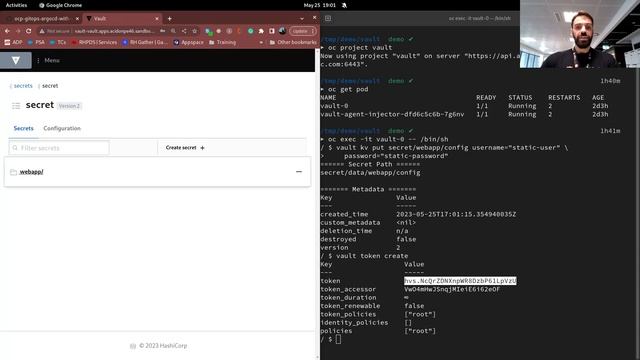This screenshot has height=360, width=640.
Task: Click the Vault triangle logo
Action: coord(16,60)
